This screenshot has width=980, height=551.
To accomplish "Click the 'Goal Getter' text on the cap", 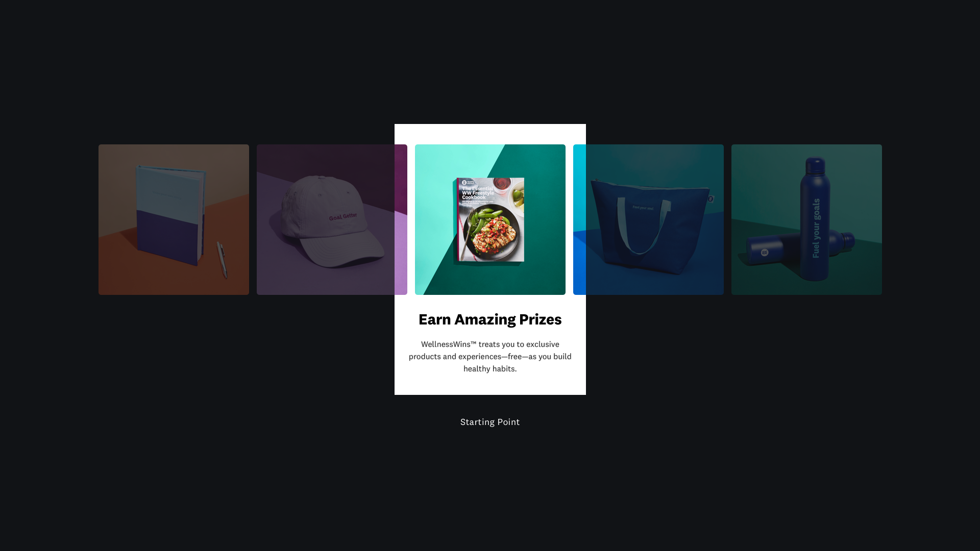I will click(343, 217).
